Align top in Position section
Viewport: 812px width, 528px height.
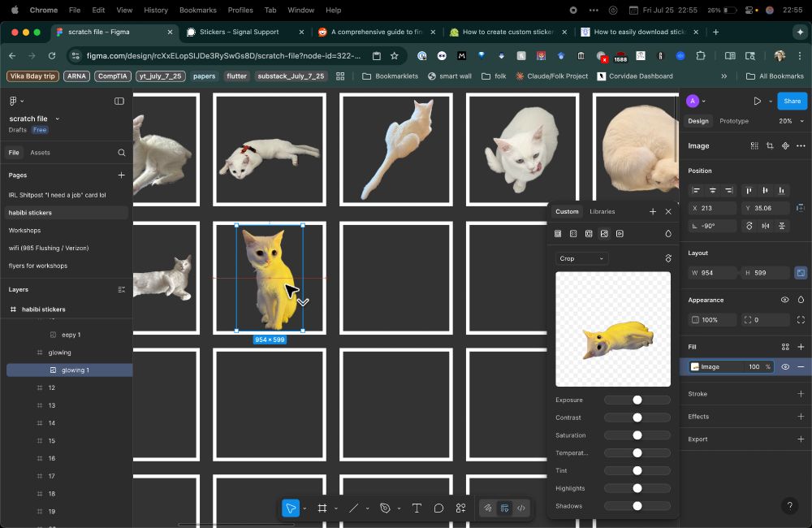749,191
